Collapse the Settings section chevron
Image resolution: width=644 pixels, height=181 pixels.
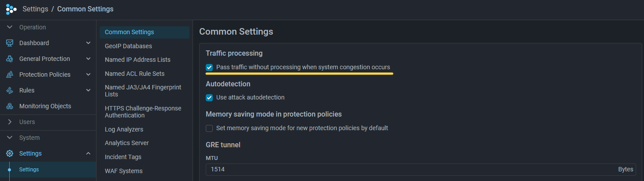click(88, 153)
